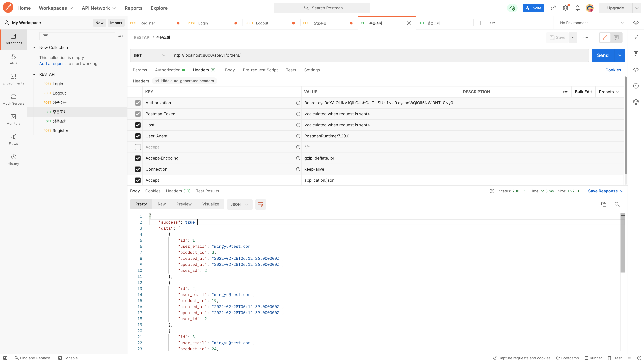Uncheck the Accept-Encoding header checkbox
Image resolution: width=644 pixels, height=362 pixels.
coord(138,158)
